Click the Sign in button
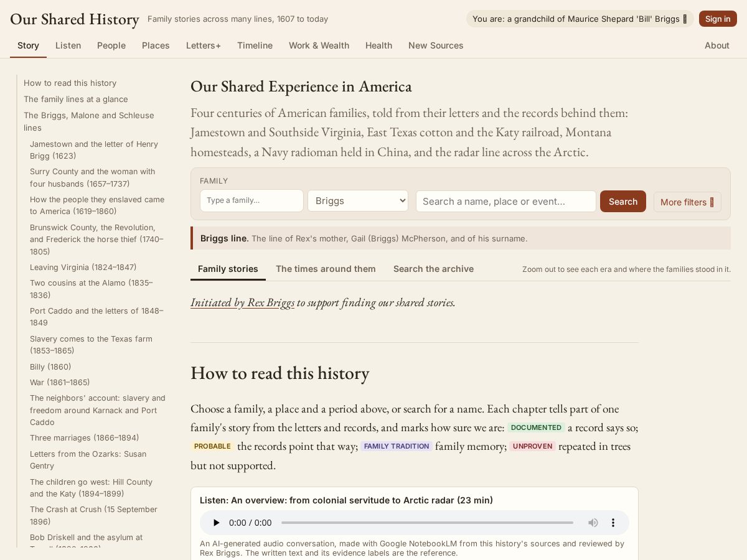Image resolution: width=747 pixels, height=560 pixels. (718, 19)
